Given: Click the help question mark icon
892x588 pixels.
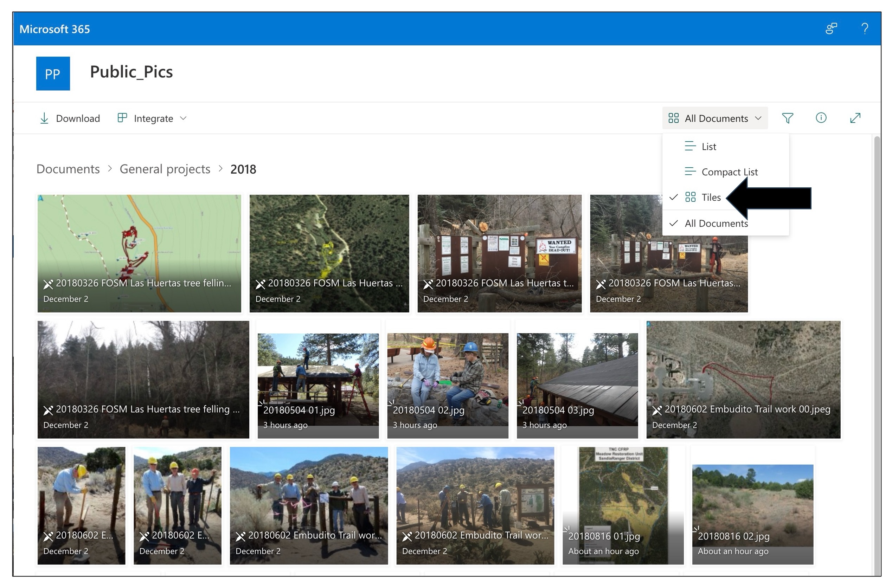Looking at the screenshot, I should tap(864, 29).
